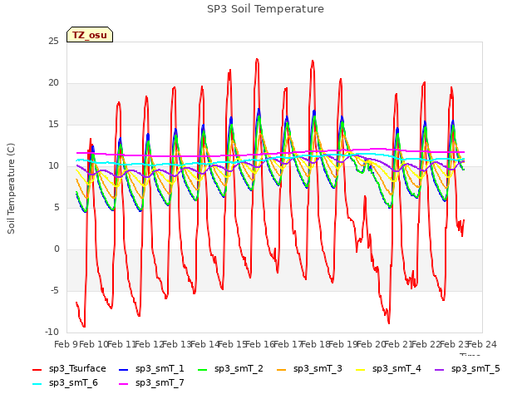Click the Feb 10 x-axis label

pyautogui.click(x=93, y=345)
